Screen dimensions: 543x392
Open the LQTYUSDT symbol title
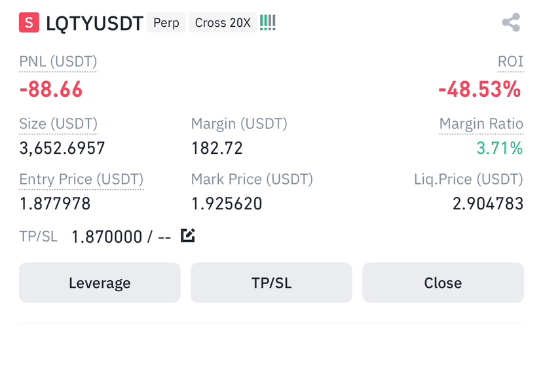click(x=94, y=24)
